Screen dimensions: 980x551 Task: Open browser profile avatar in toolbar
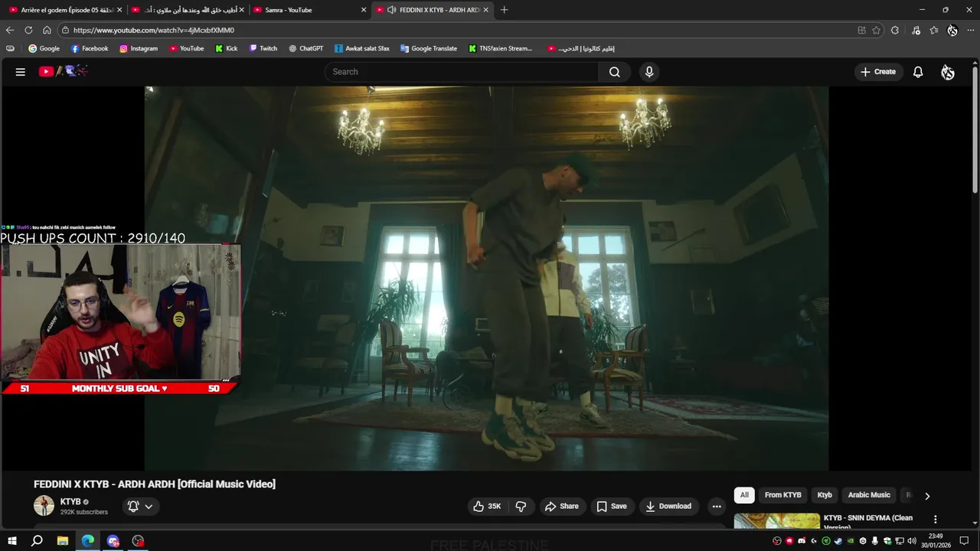(952, 30)
